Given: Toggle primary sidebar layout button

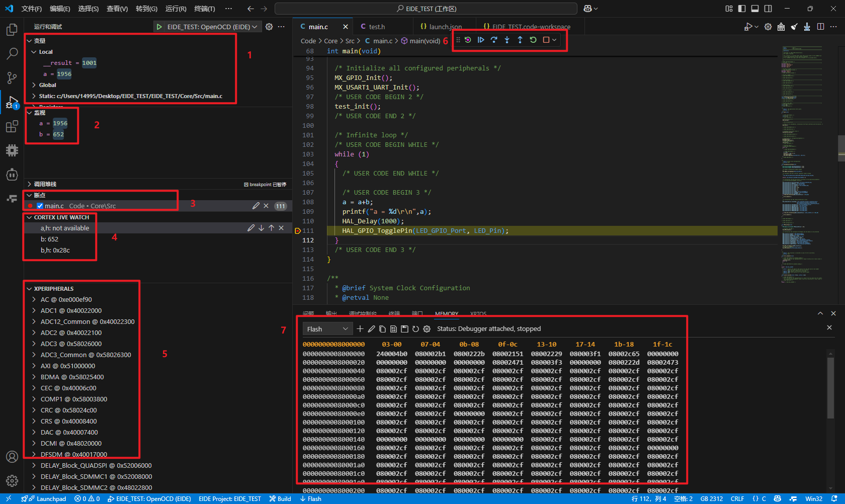Looking at the screenshot, I should point(742,9).
